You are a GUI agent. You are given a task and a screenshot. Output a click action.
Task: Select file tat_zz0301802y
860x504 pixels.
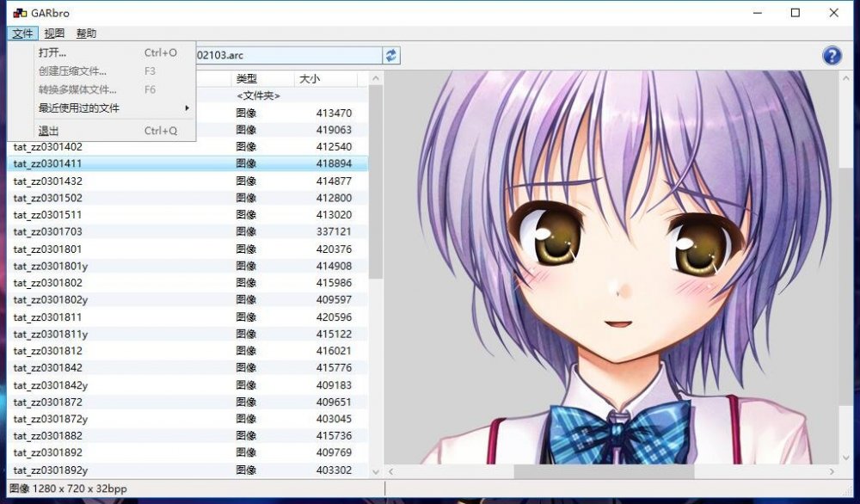187,300
